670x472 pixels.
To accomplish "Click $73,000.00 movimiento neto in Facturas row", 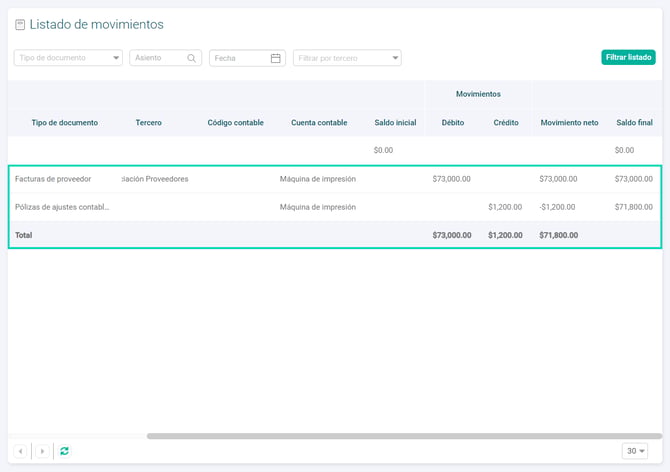I will point(558,179).
